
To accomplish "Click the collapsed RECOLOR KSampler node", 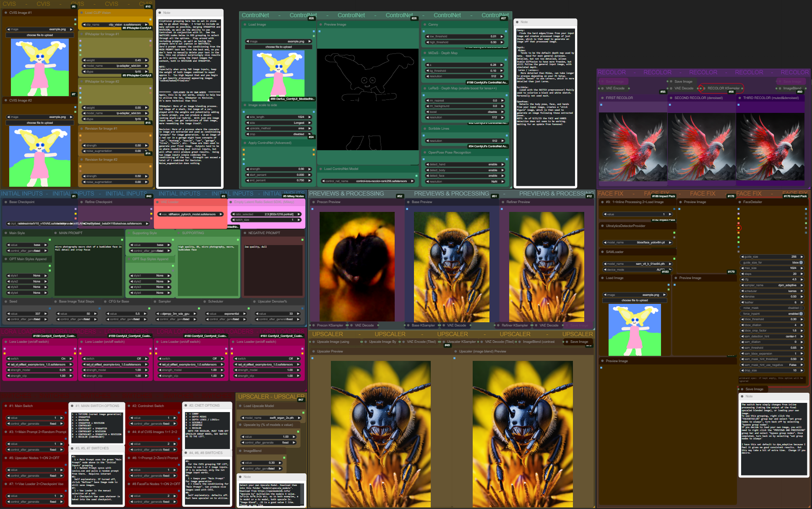I will tap(723, 88).
